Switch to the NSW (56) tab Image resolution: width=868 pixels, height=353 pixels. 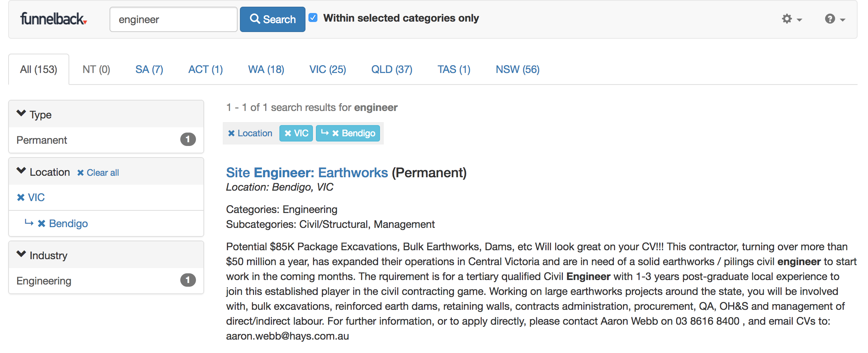pyautogui.click(x=517, y=70)
